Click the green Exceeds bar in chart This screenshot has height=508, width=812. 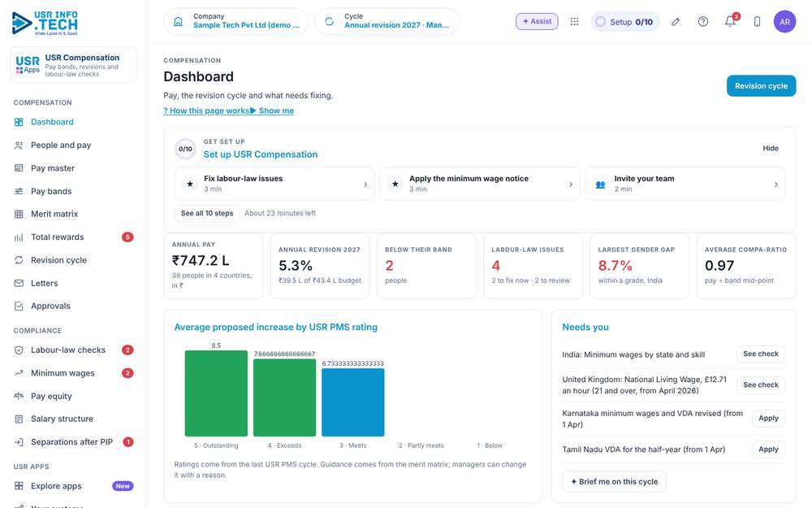coord(284,397)
